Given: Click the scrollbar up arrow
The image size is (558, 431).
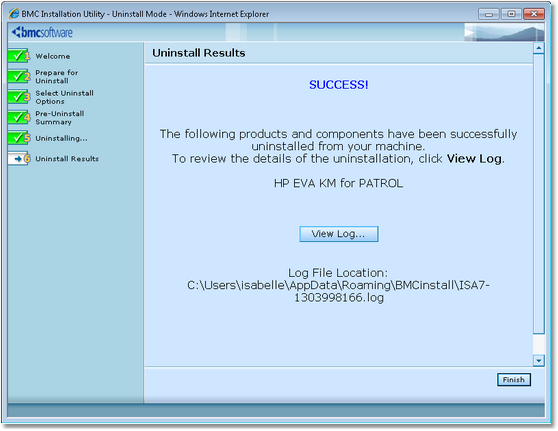Looking at the screenshot, I should (539, 48).
